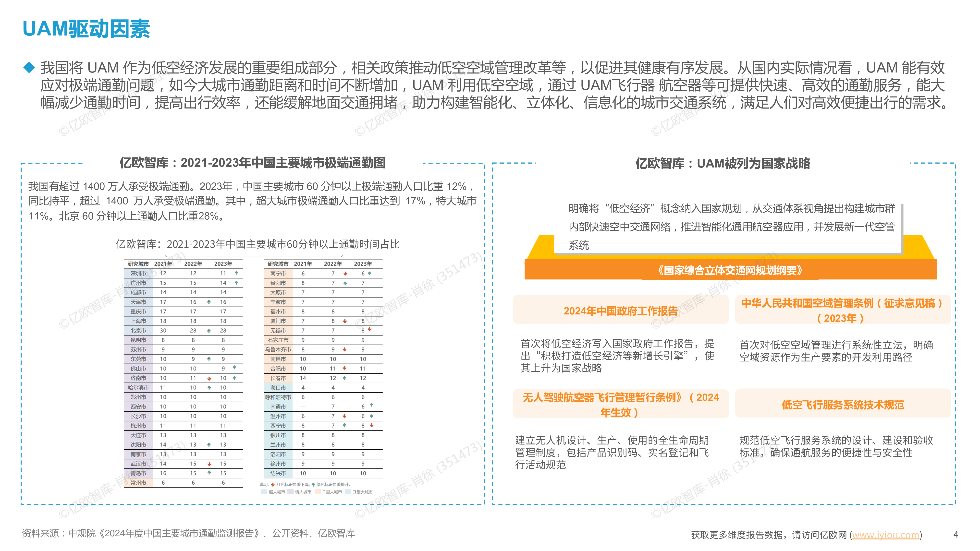Click the slide title UAM驱动因素

pos(86,29)
